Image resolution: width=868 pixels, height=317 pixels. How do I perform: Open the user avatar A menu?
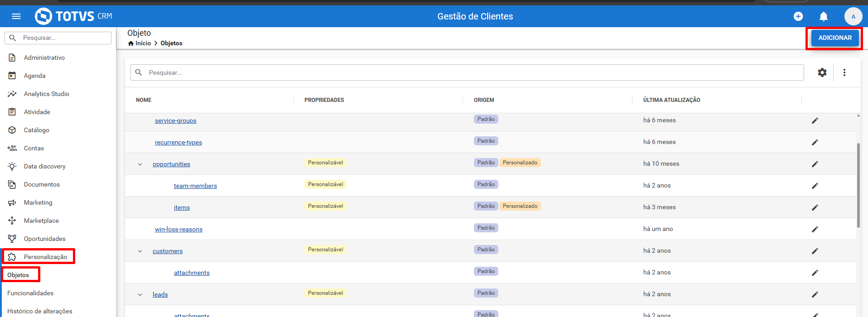853,16
